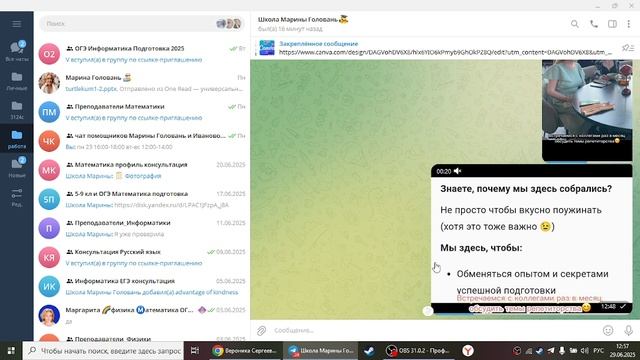Open the 'Маргарита физика Математика' chat
The width and height of the screenshot is (640, 360).
pyautogui.click(x=142, y=316)
